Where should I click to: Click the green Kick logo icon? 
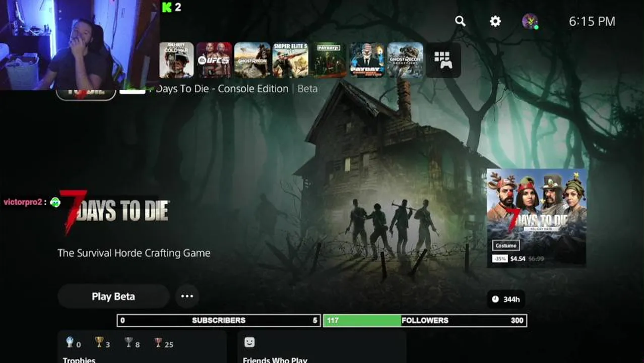[x=167, y=8]
